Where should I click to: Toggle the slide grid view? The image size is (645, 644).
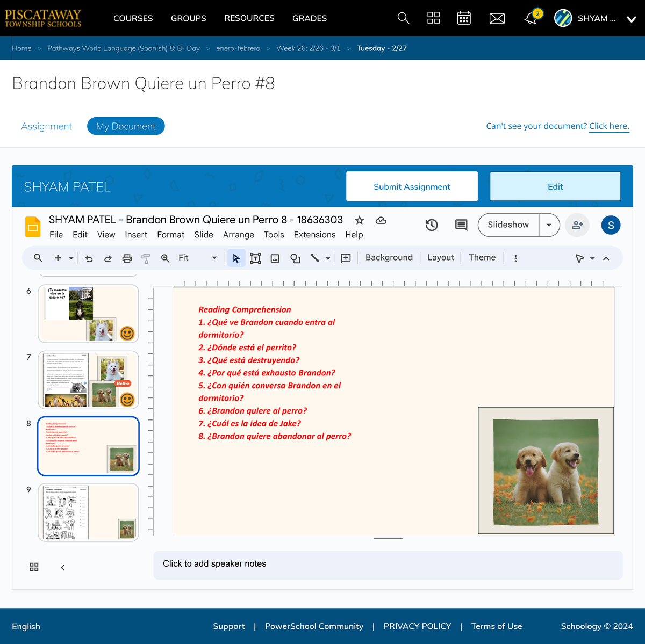pyautogui.click(x=34, y=567)
